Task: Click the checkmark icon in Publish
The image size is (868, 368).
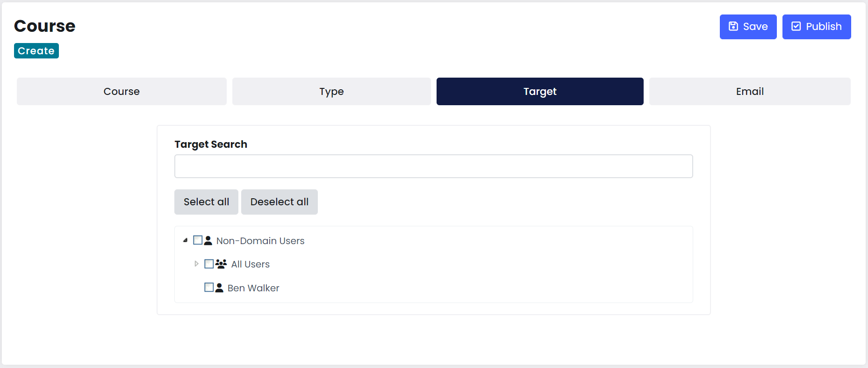Action: click(796, 26)
